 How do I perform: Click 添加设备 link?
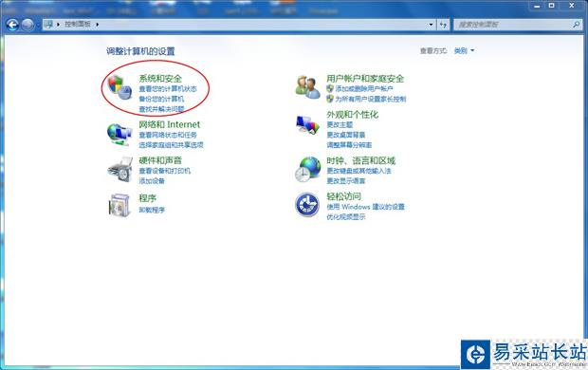[152, 180]
